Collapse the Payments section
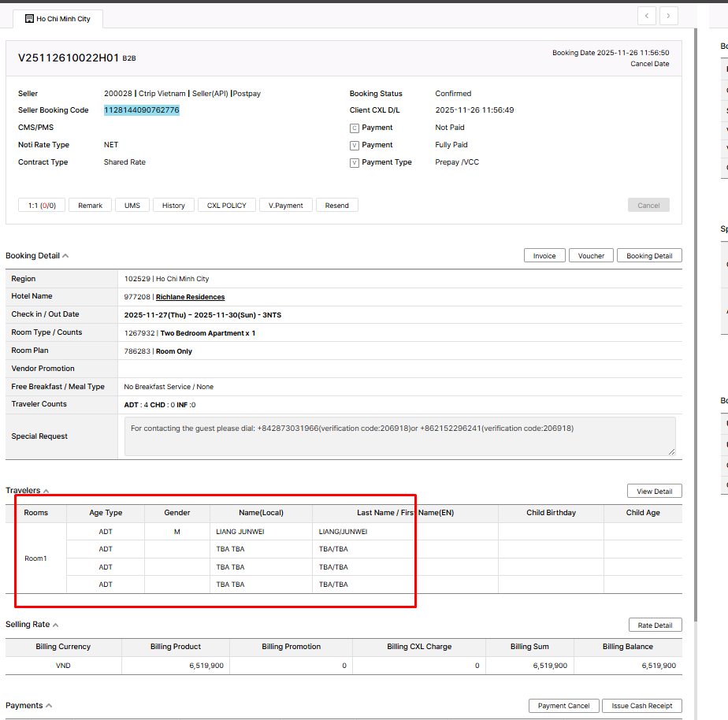Viewport: 728px width, 720px height. [49, 706]
